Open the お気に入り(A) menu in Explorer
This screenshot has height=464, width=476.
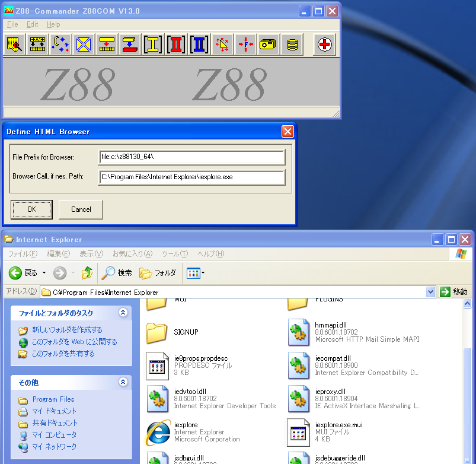[132, 254]
